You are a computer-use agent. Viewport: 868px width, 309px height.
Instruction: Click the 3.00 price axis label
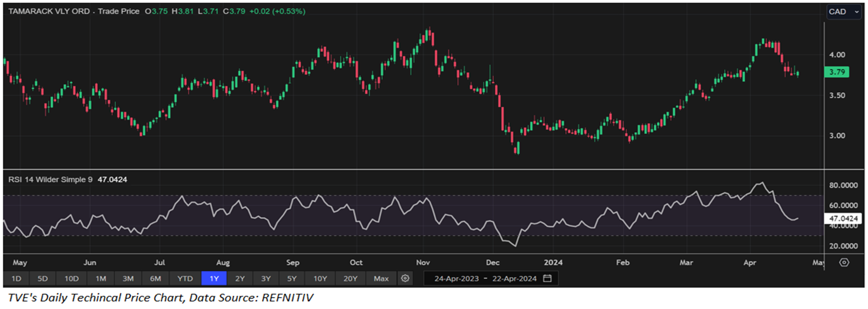(836, 136)
